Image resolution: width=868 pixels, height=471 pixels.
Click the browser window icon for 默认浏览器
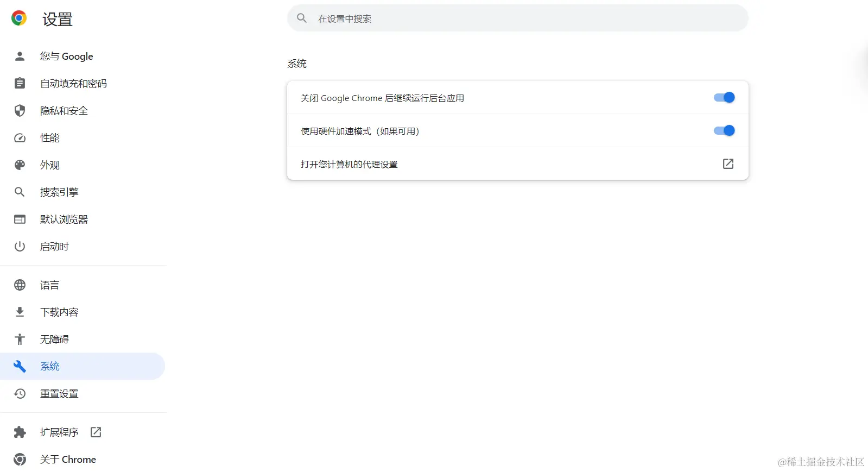click(20, 219)
